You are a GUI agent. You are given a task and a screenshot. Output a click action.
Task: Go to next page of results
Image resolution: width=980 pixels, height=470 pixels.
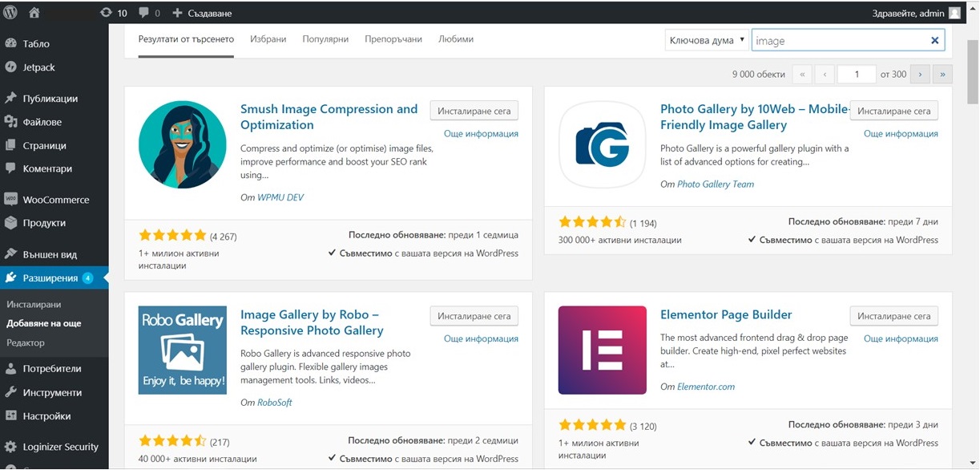pos(920,75)
